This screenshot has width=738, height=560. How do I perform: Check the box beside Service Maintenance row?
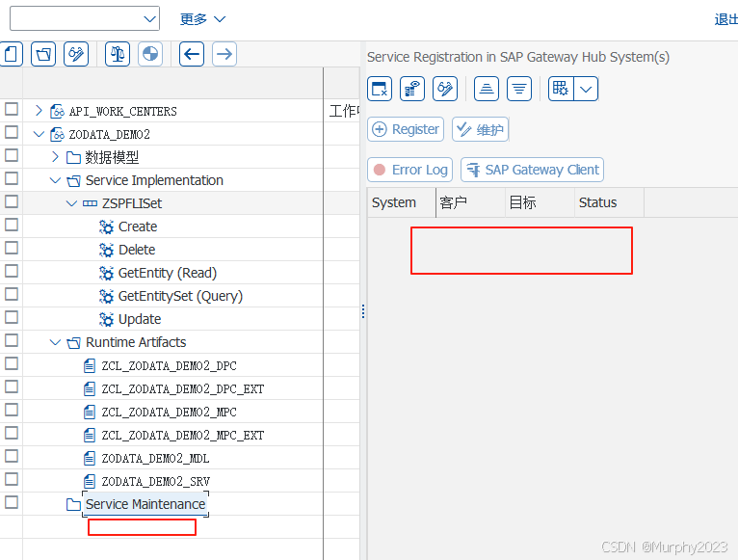[x=12, y=502]
